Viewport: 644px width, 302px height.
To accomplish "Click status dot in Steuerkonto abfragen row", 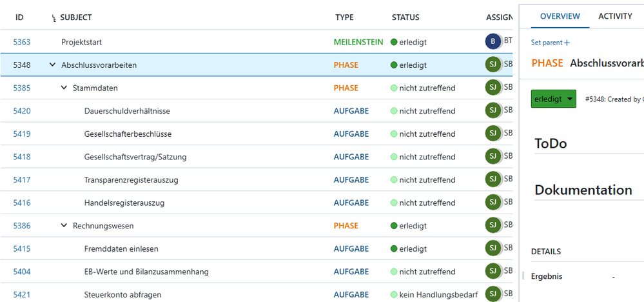I will pos(394,295).
